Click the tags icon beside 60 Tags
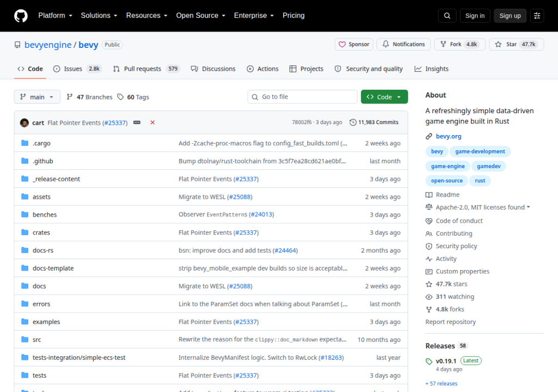 [120, 97]
